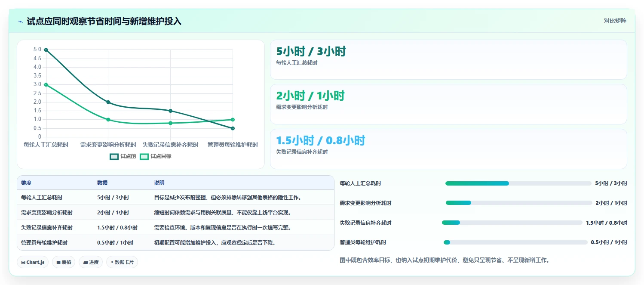The image size is (644, 285).
Task: Select the 5小时 / 3小时 data card
Action: point(448,60)
